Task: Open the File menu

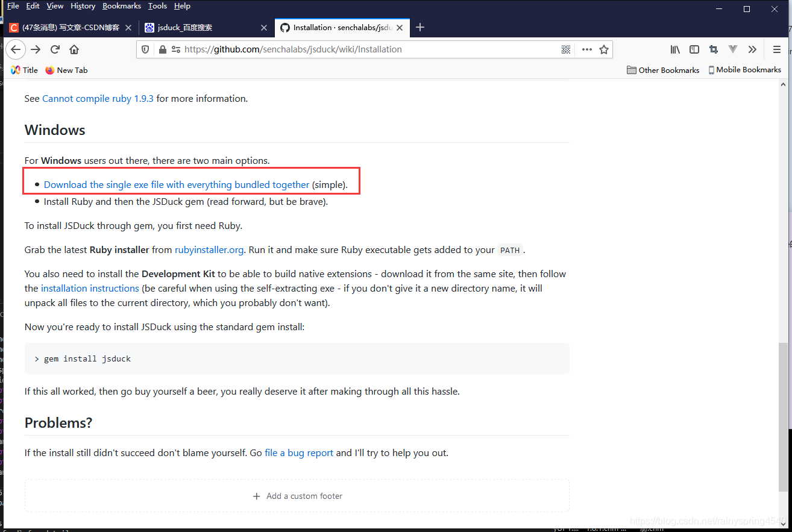Action: (13, 6)
